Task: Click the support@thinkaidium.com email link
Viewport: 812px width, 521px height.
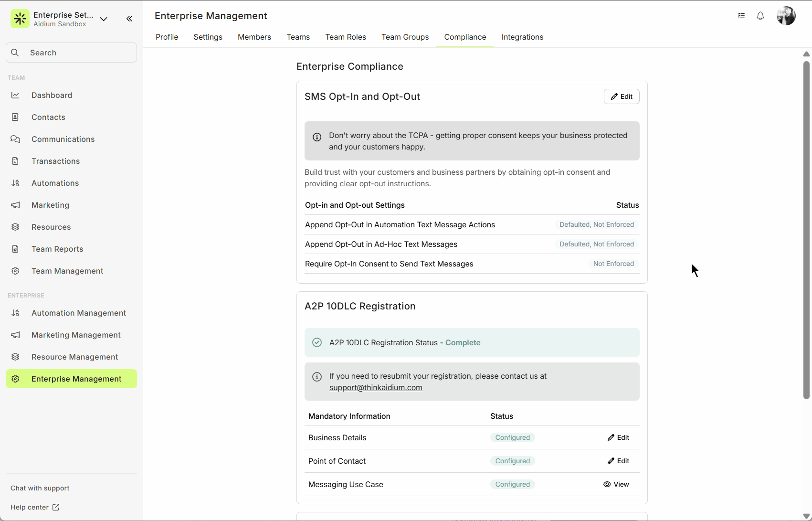Action: pos(375,387)
